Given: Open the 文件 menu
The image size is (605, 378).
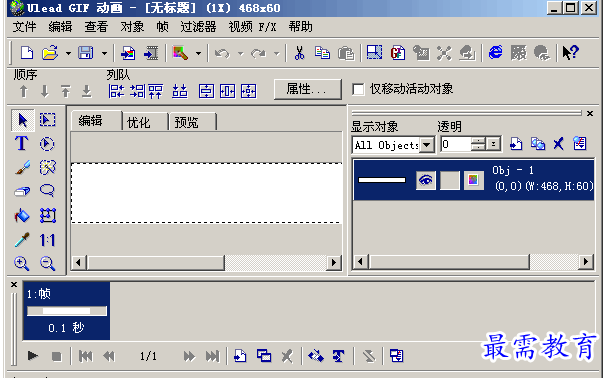Looking at the screenshot, I should pos(24,27).
